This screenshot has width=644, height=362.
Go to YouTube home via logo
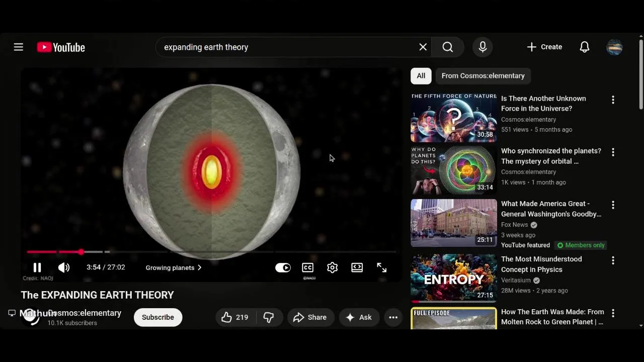(61, 47)
